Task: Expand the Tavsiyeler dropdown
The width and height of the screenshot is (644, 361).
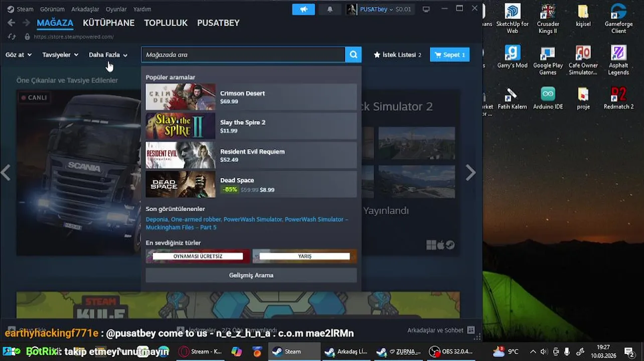Action: (60, 55)
